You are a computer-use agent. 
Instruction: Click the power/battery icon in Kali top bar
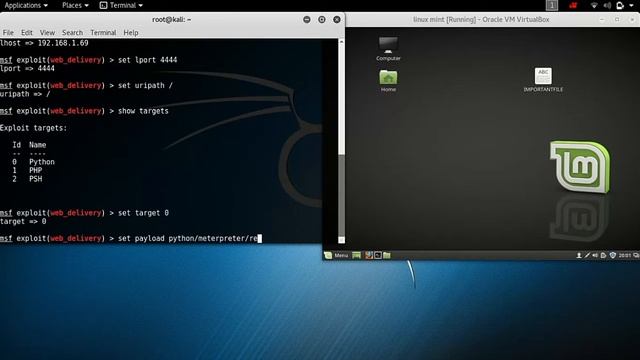coord(620,5)
